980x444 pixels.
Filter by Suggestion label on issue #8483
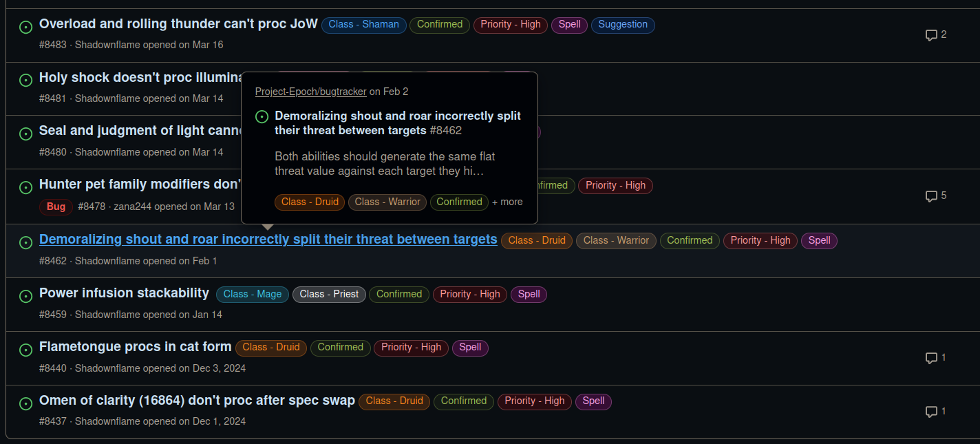point(623,25)
